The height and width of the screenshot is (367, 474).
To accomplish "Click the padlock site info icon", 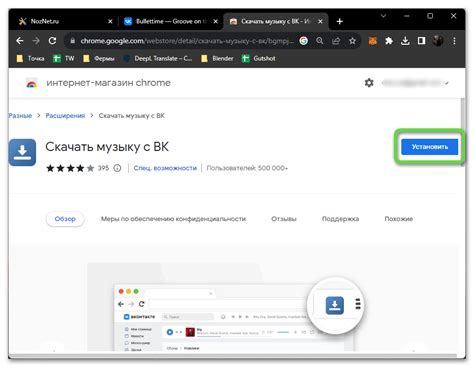I will (x=72, y=41).
